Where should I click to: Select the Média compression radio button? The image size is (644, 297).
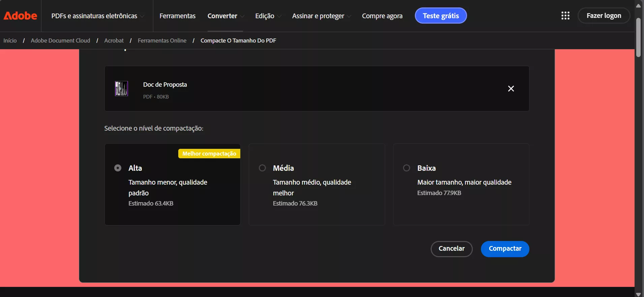click(x=262, y=168)
